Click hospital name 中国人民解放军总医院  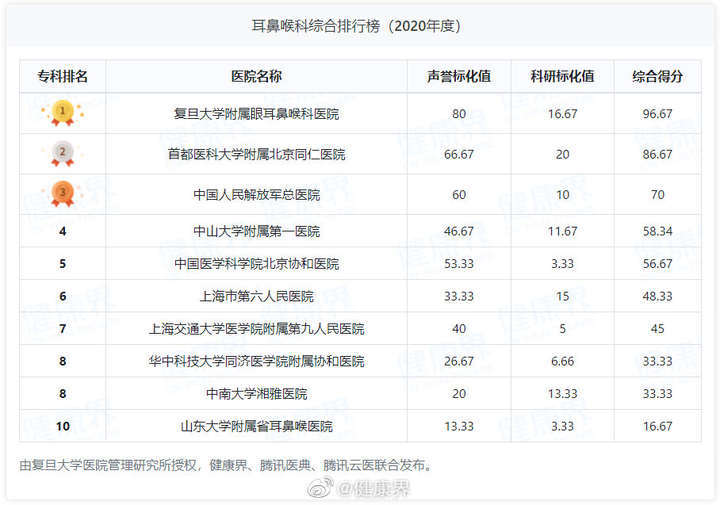point(256,195)
